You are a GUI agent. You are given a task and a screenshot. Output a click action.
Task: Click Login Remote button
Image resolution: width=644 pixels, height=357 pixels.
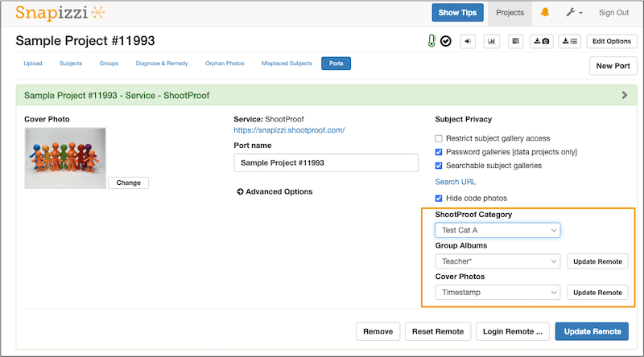(x=513, y=331)
